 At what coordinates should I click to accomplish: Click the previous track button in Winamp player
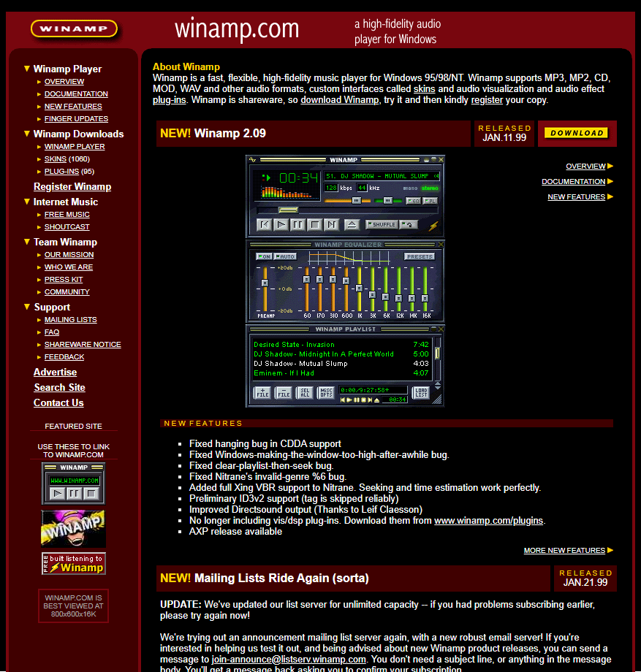coord(264,224)
